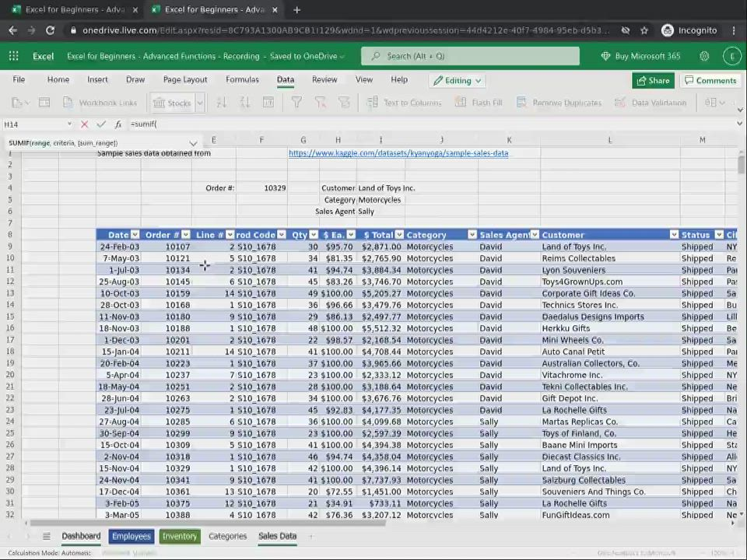
Task: Open the Qty column filter dropdown
Action: [x=314, y=234]
